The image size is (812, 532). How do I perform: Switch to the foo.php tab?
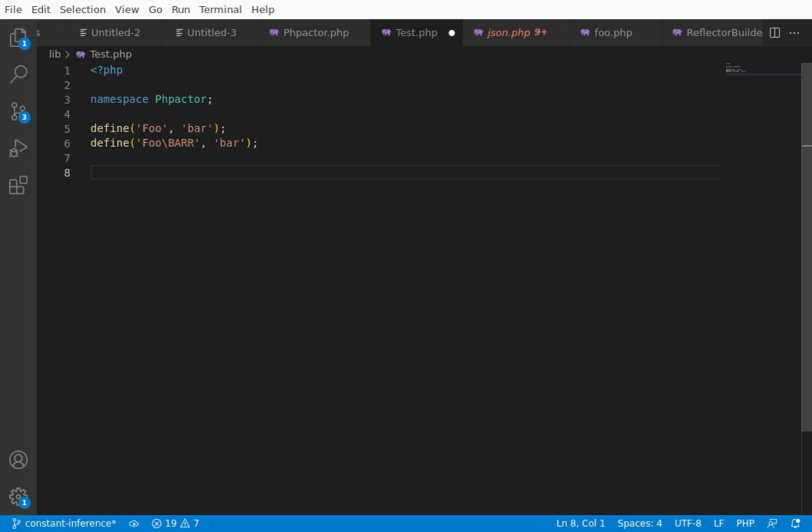(x=616, y=32)
